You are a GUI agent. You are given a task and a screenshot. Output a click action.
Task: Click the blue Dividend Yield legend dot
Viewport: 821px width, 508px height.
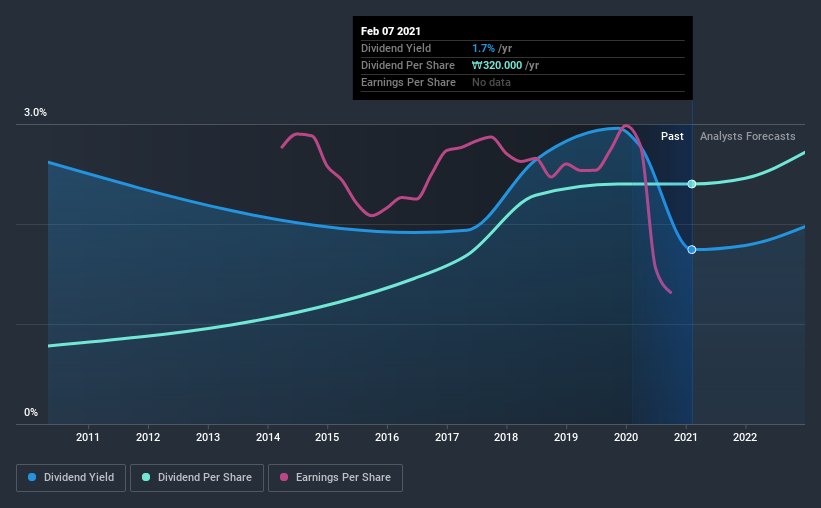(32, 477)
